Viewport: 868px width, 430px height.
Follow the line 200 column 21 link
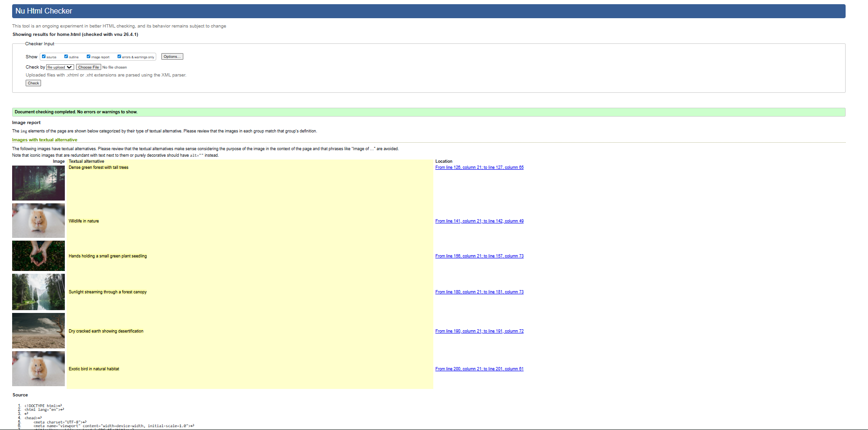(479, 368)
